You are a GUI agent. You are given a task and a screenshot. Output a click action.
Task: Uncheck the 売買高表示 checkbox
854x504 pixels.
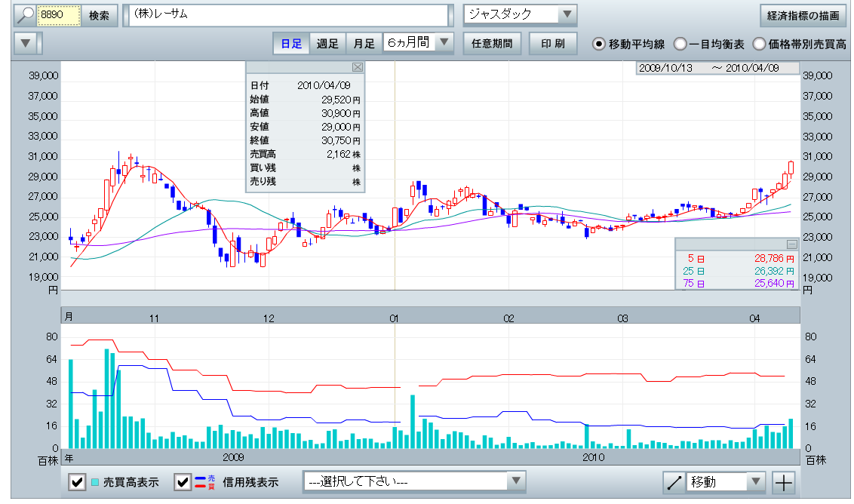pyautogui.click(x=77, y=483)
